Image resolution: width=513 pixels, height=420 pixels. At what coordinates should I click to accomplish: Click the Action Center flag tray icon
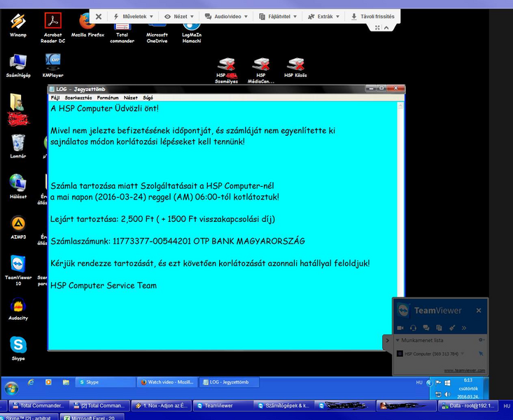point(438,383)
